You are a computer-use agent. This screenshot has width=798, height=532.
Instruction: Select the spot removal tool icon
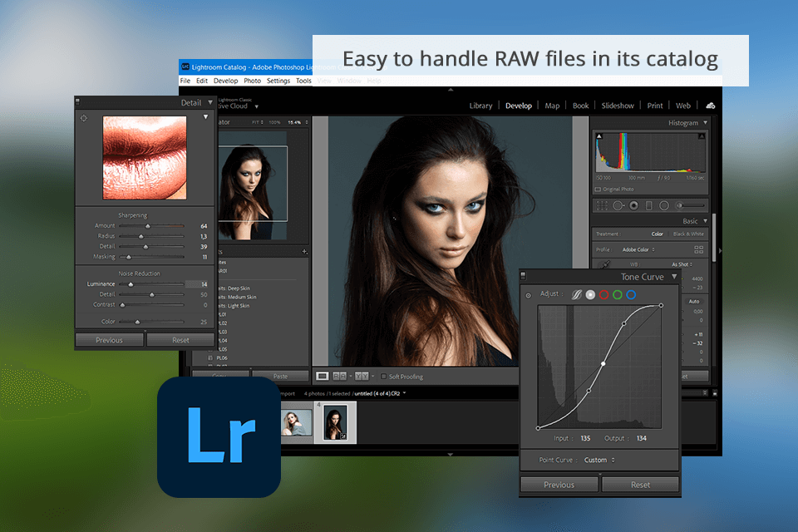(618, 205)
